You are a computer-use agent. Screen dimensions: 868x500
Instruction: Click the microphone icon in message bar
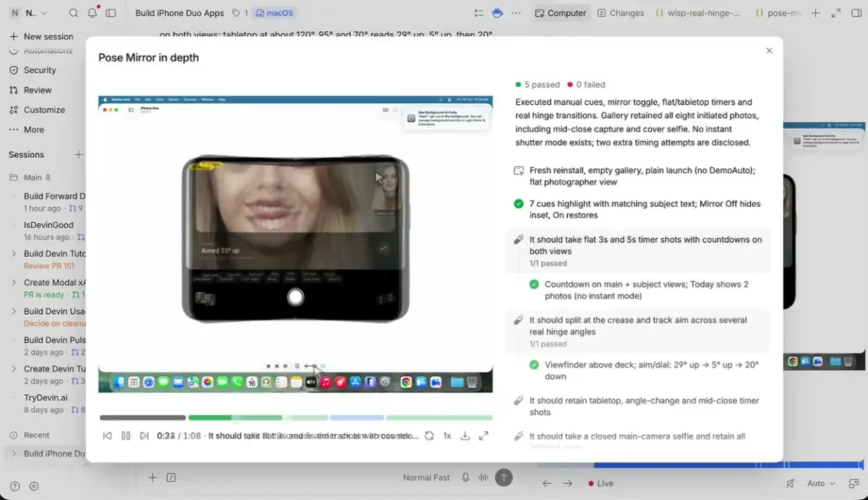click(465, 478)
